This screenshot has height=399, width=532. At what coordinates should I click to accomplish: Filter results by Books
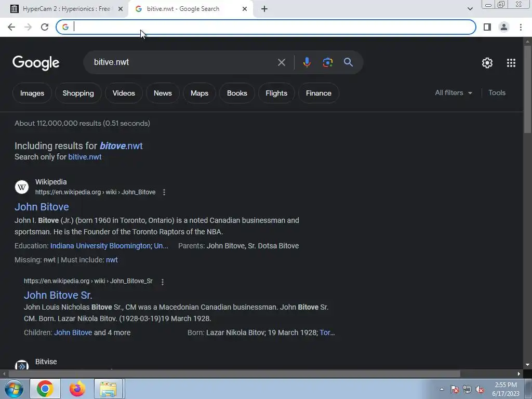point(237,93)
